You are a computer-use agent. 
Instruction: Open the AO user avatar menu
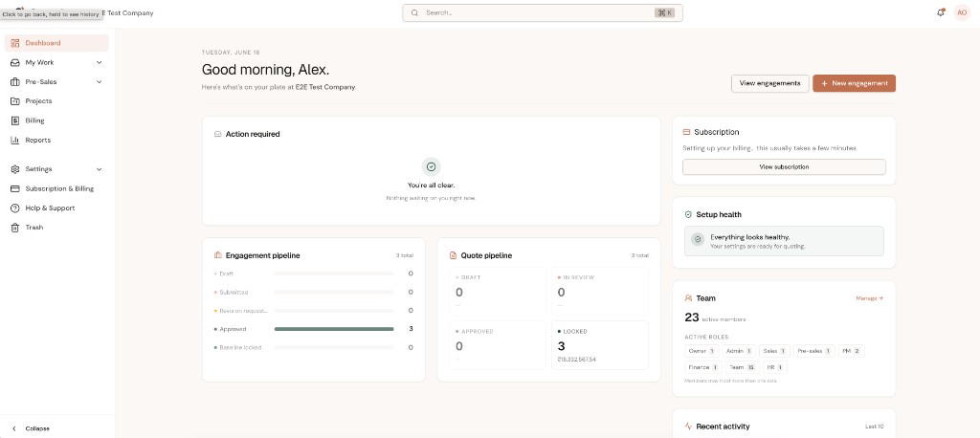coord(962,12)
